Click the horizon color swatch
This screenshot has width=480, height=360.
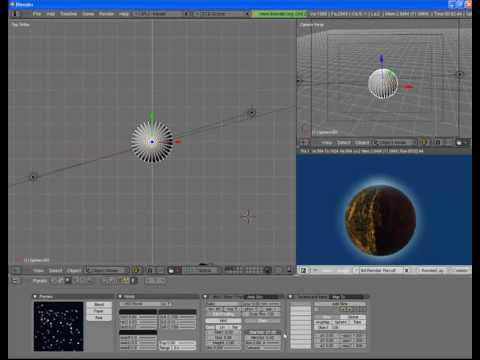coord(138,312)
